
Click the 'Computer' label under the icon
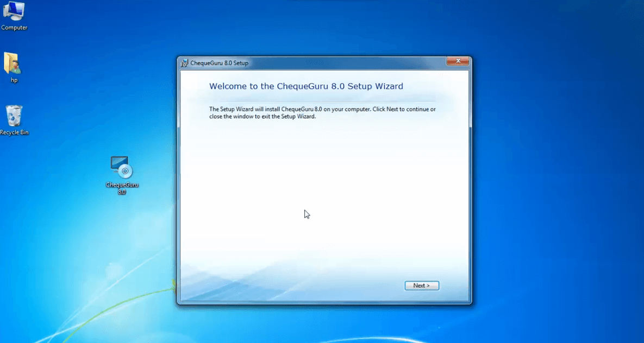click(x=14, y=28)
